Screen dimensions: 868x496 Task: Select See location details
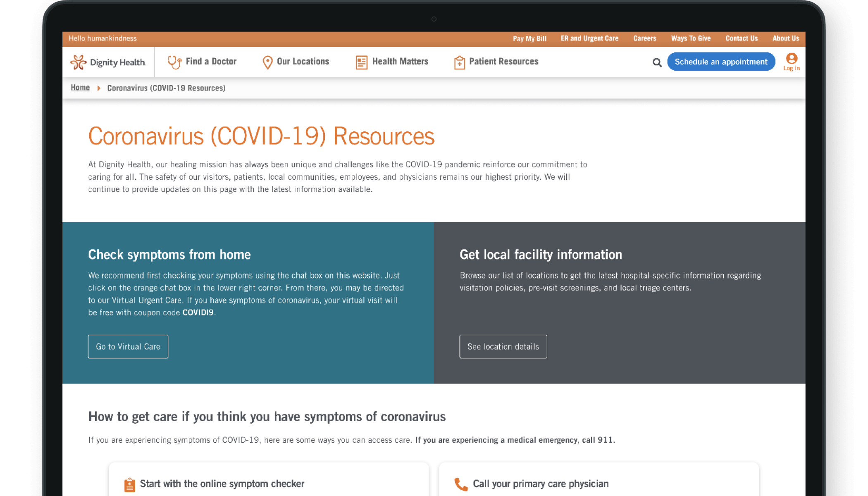point(503,346)
